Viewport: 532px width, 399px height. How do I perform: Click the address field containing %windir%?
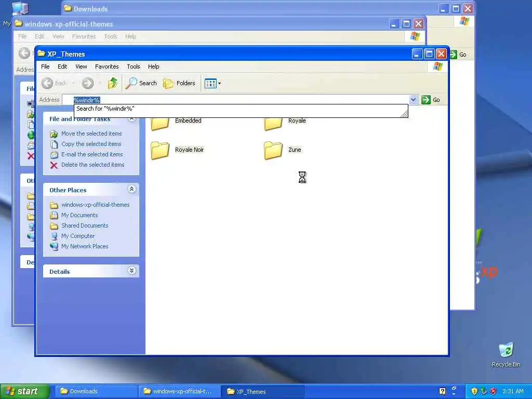point(235,100)
